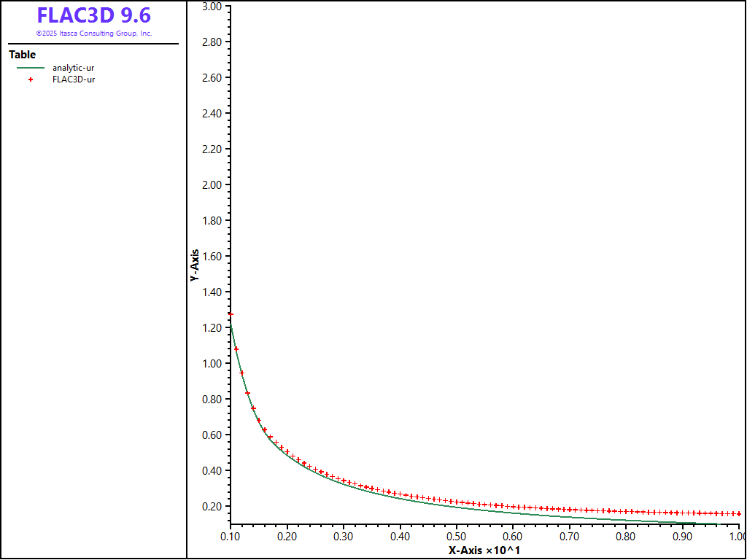
Task: Select the analytic-ur legend label
Action: [73, 68]
